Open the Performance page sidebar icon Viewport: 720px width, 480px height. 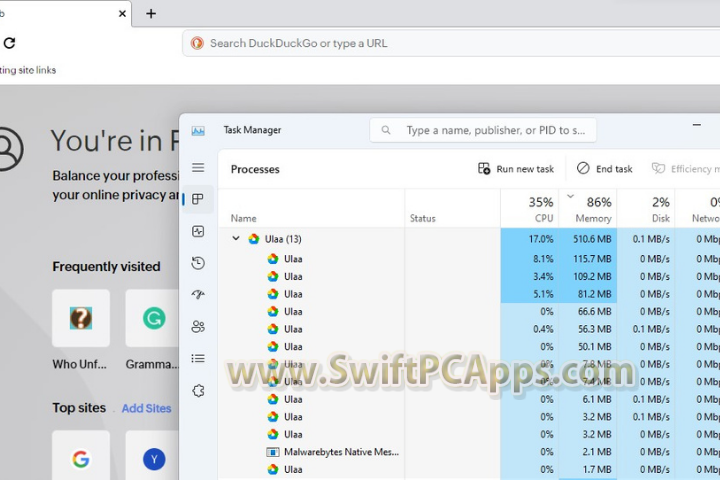click(x=198, y=231)
